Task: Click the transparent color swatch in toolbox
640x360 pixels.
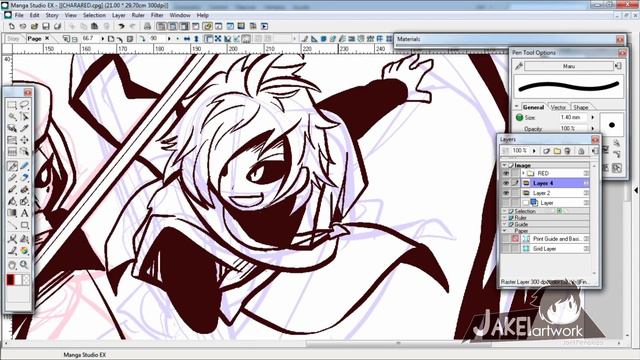Action: point(26,280)
